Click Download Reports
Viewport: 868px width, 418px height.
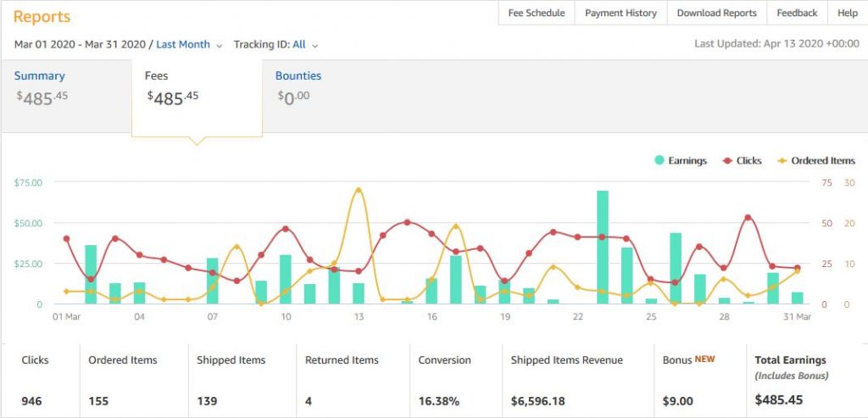[717, 13]
